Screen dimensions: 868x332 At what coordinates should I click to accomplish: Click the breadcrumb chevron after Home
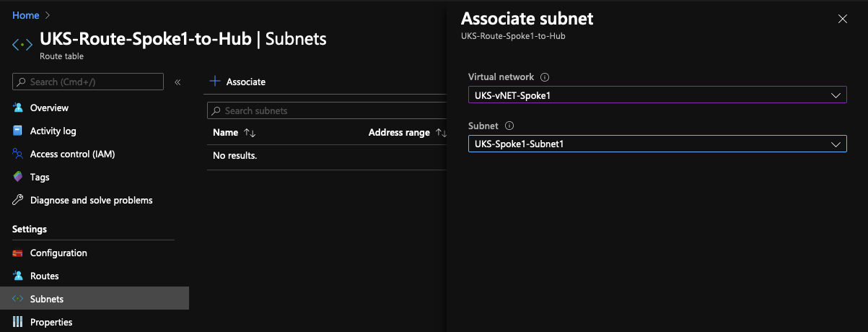tap(48, 14)
